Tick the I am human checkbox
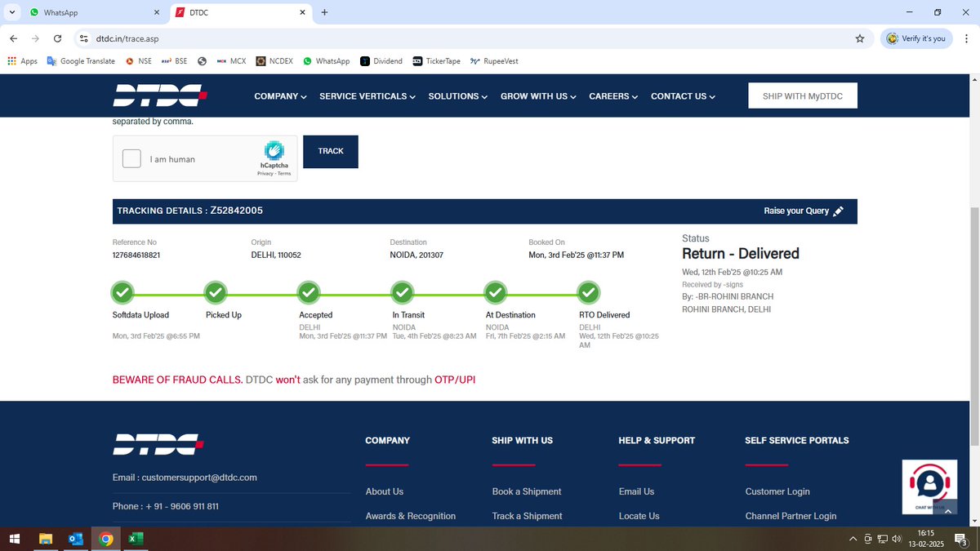Viewport: 980px width, 551px height. tap(131, 158)
